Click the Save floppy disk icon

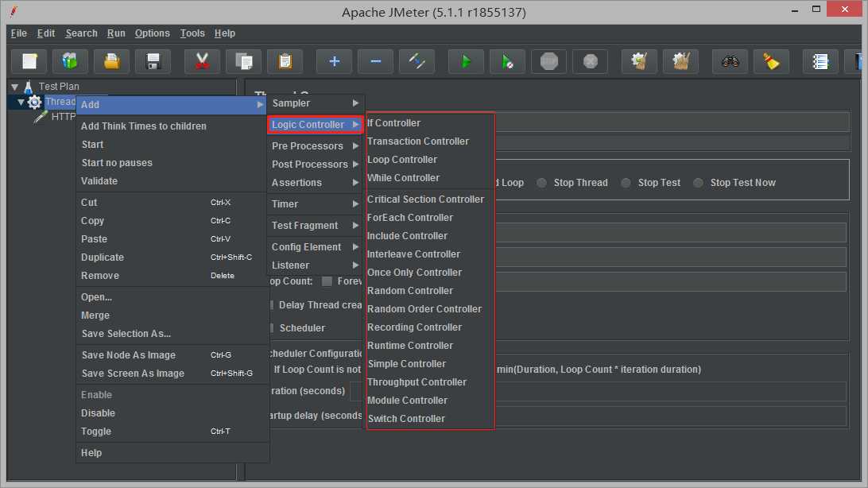[153, 61]
